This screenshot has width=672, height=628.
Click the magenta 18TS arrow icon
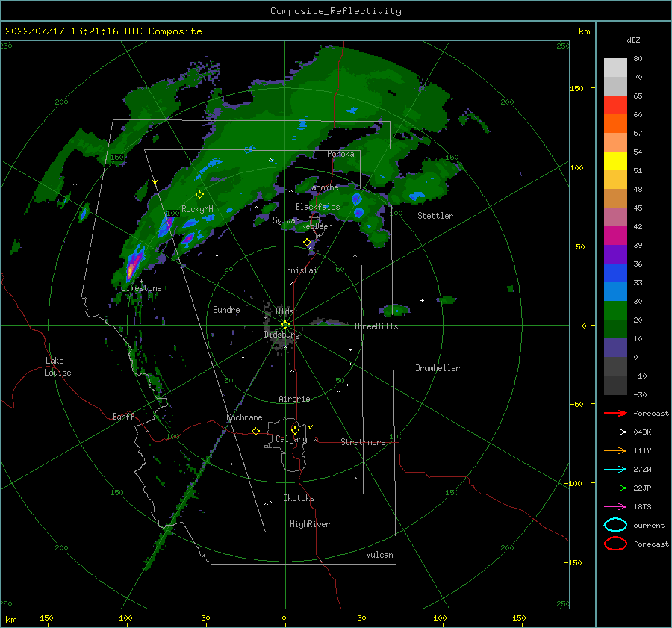(x=615, y=507)
